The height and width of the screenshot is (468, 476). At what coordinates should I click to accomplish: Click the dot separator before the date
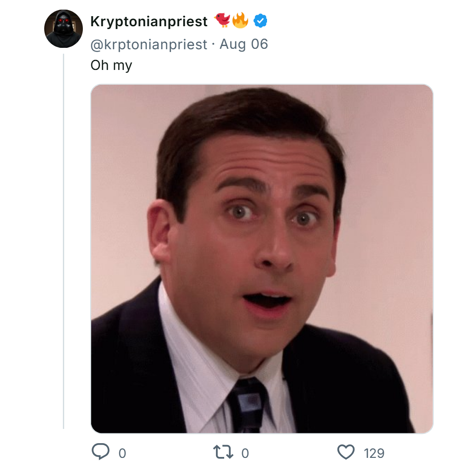(x=213, y=44)
